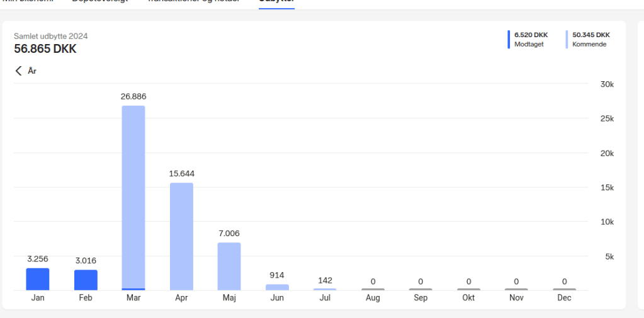
Task: Open the Transaktioner og notaer tab
Action: pyautogui.click(x=193, y=1)
